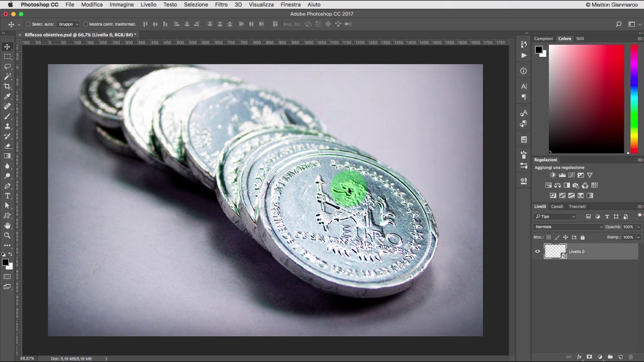
Task: Enable the Selez. auto checkbox
Action: [28, 24]
